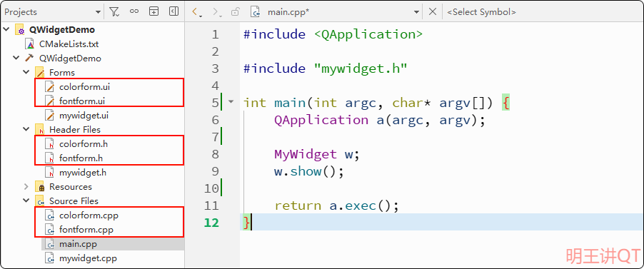This screenshot has width=644, height=269.
Task: Click MyWidget type on line 8
Action: point(306,154)
